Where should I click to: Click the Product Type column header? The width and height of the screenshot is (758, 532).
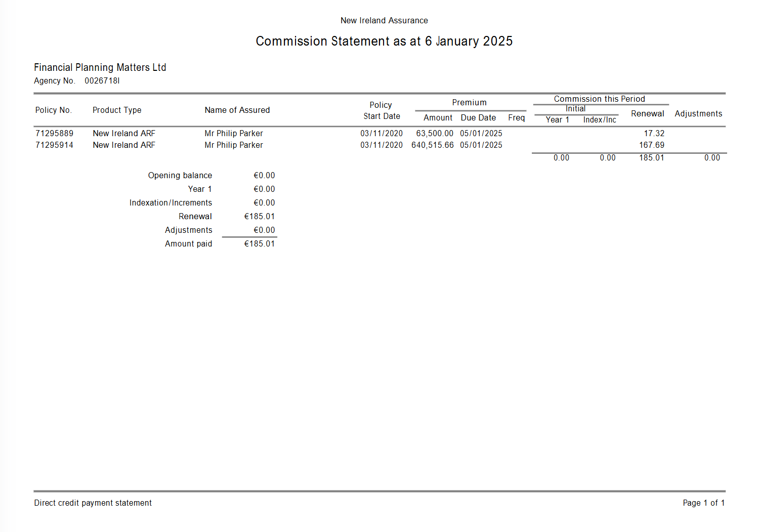117,110
